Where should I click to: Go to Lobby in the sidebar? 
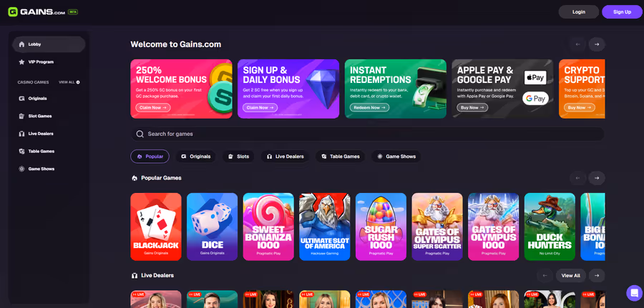pyautogui.click(x=49, y=44)
